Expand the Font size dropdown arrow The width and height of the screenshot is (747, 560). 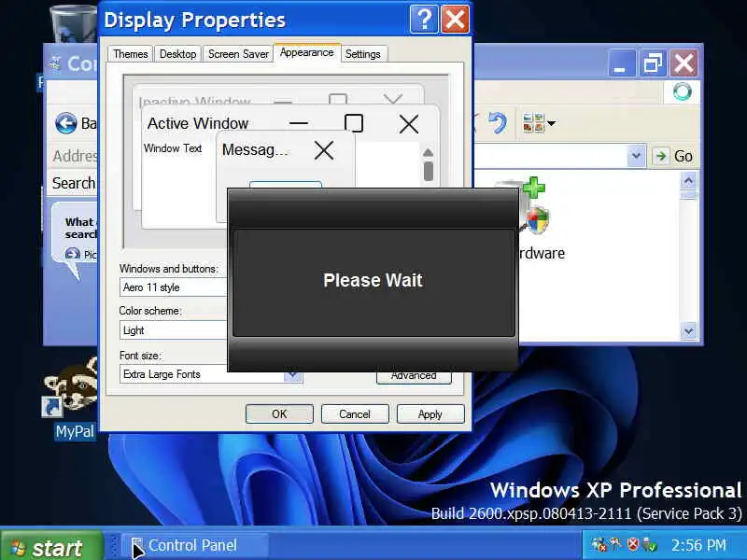[292, 376]
